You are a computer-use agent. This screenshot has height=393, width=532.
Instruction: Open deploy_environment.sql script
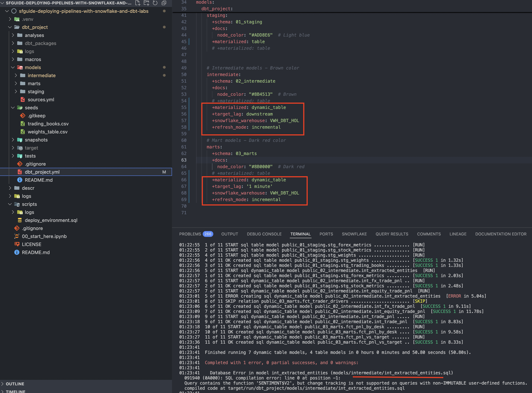point(51,220)
